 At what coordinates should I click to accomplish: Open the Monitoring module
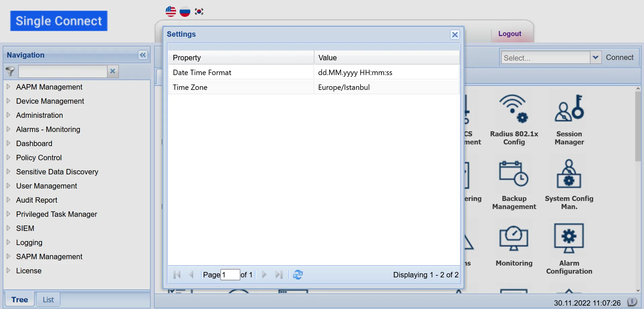[514, 246]
